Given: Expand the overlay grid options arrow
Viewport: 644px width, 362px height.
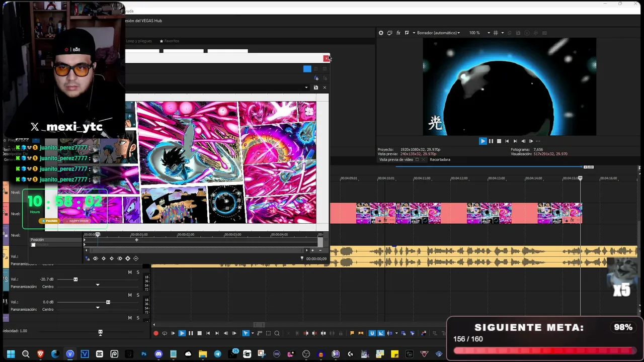Looking at the screenshot, I should (502, 33).
